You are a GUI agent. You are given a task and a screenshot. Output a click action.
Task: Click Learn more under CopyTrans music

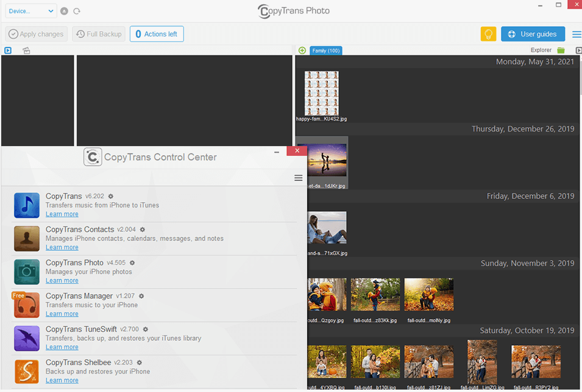click(x=62, y=214)
